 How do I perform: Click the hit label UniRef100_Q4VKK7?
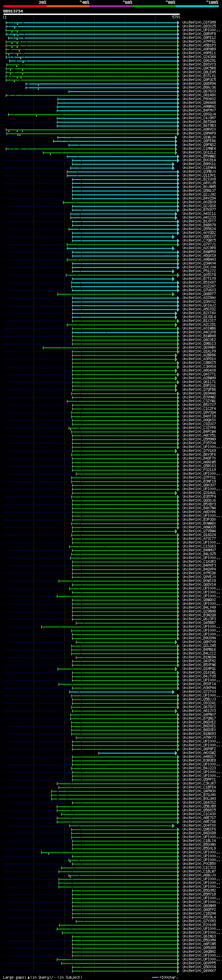(x=199, y=971)
